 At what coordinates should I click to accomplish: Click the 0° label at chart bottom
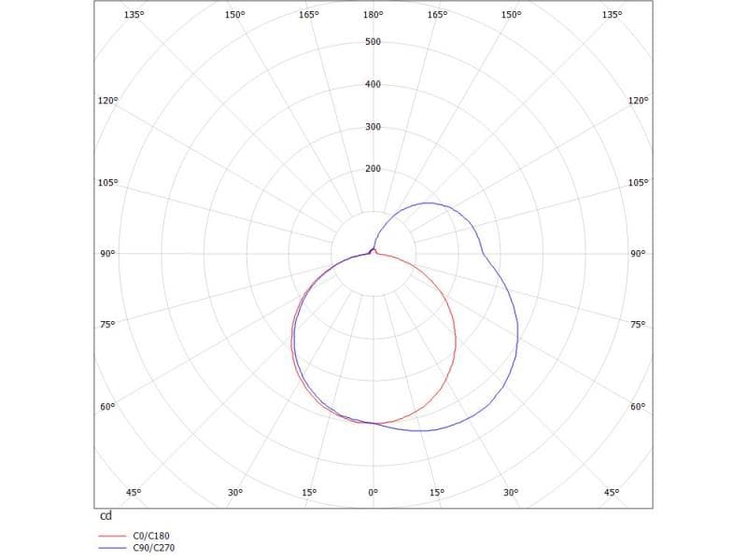(373, 492)
